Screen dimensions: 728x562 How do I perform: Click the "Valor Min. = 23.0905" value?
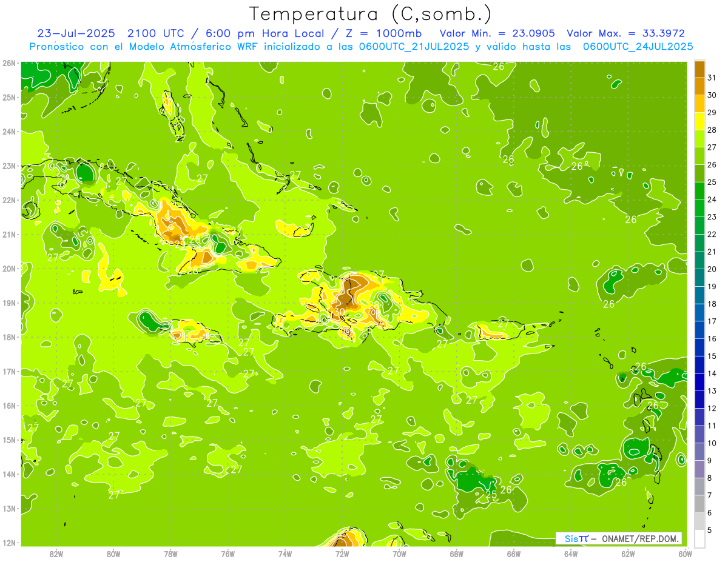point(499,33)
